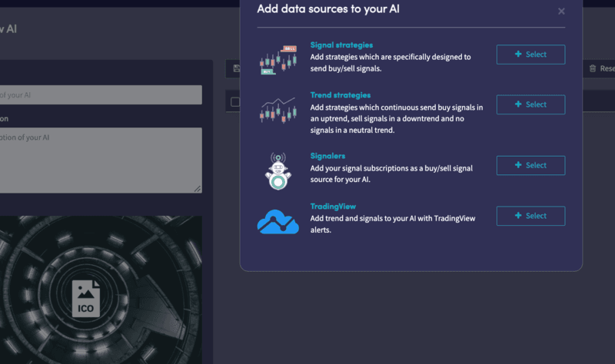Click the Signal strategies description text
Viewport: 615px width, 364px height.
[x=391, y=63]
